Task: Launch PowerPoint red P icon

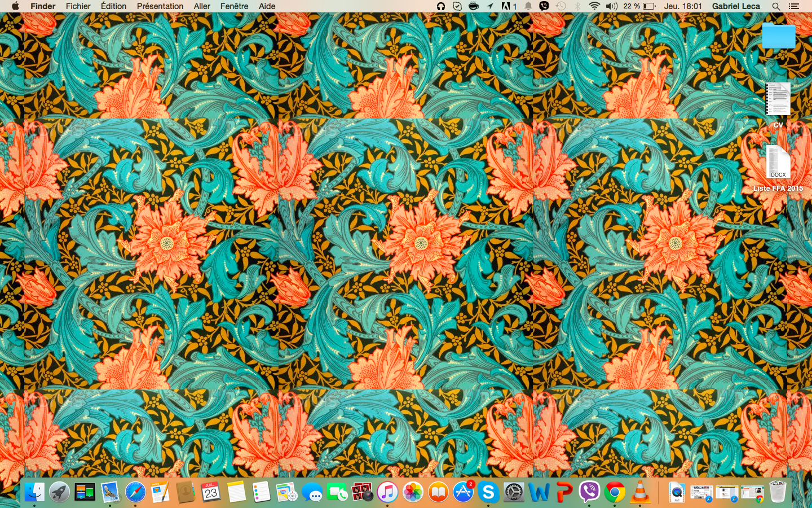Action: (x=564, y=492)
